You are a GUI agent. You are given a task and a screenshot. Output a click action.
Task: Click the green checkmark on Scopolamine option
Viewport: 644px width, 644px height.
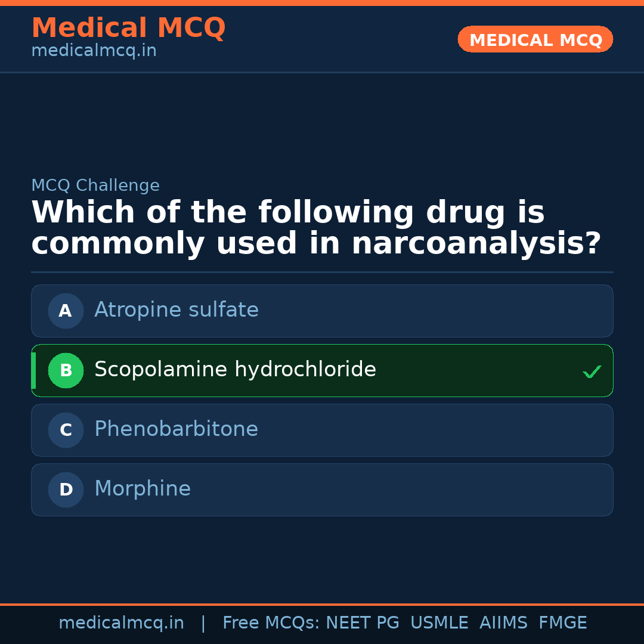[592, 371]
